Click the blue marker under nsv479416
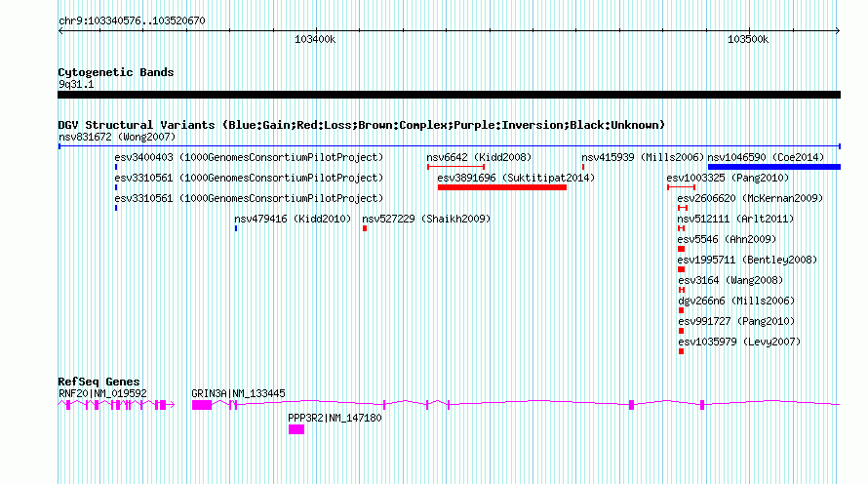 click(x=236, y=228)
